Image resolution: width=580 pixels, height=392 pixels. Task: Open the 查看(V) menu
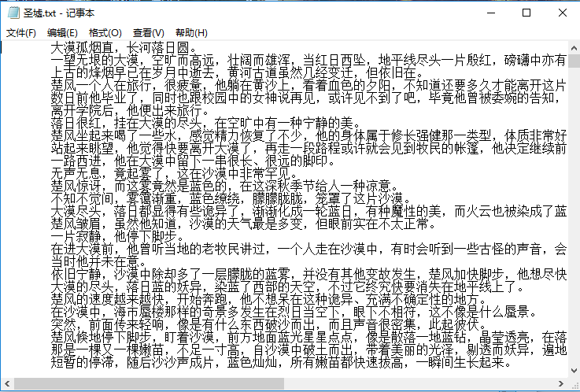coord(148,33)
